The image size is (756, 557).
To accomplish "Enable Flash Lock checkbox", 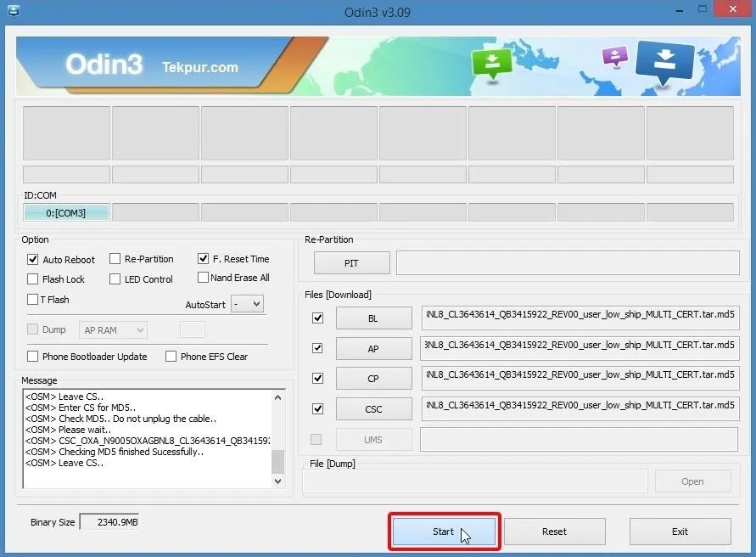I will click(x=32, y=279).
